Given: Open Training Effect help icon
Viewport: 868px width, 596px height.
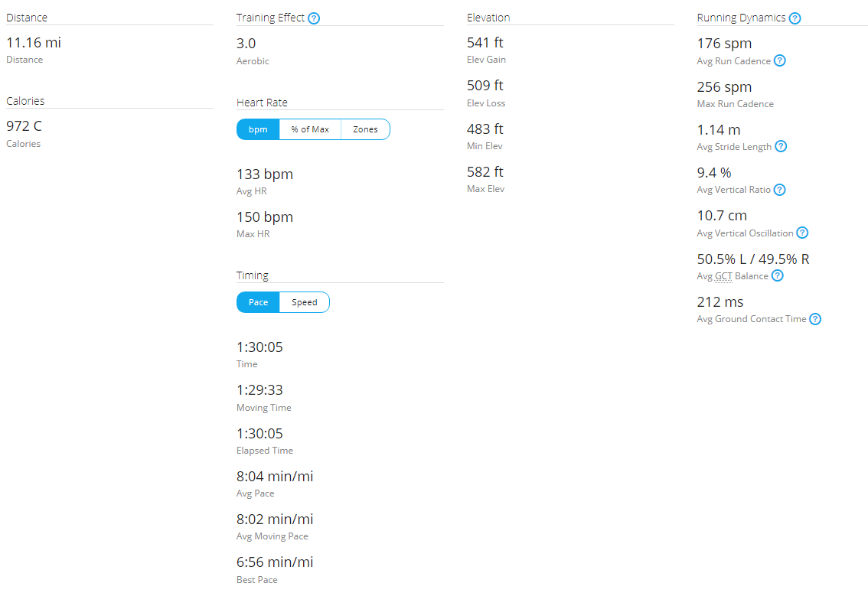Looking at the screenshot, I should (x=314, y=18).
